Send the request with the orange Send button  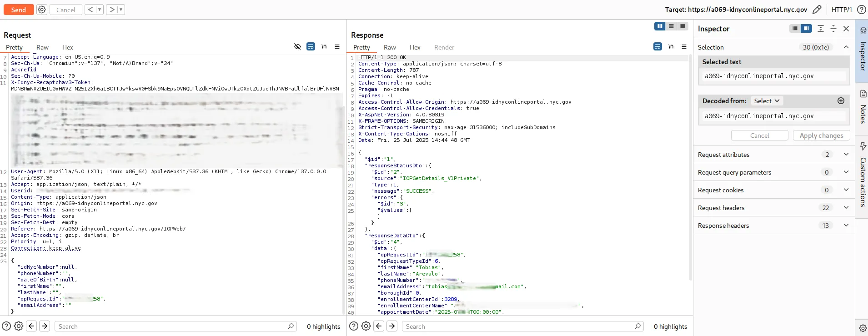(x=19, y=10)
